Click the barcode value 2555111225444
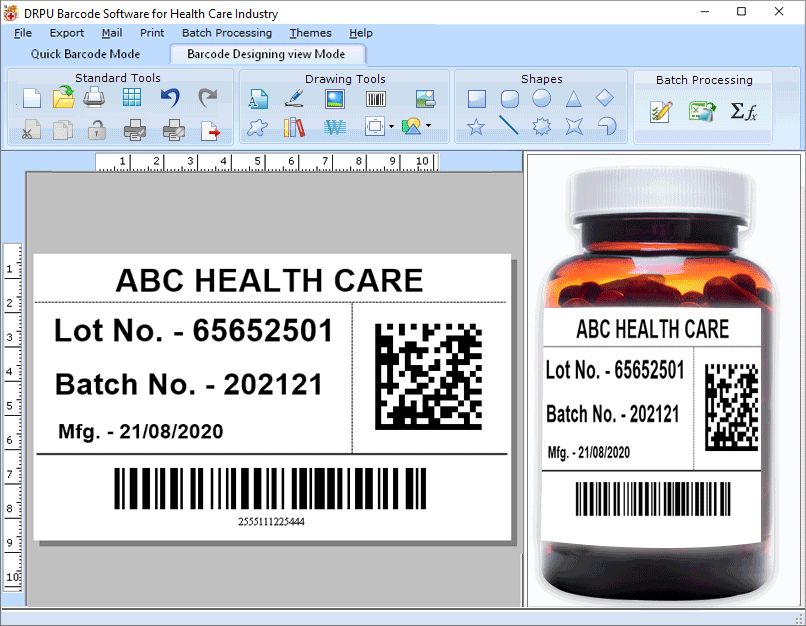 coord(271,522)
